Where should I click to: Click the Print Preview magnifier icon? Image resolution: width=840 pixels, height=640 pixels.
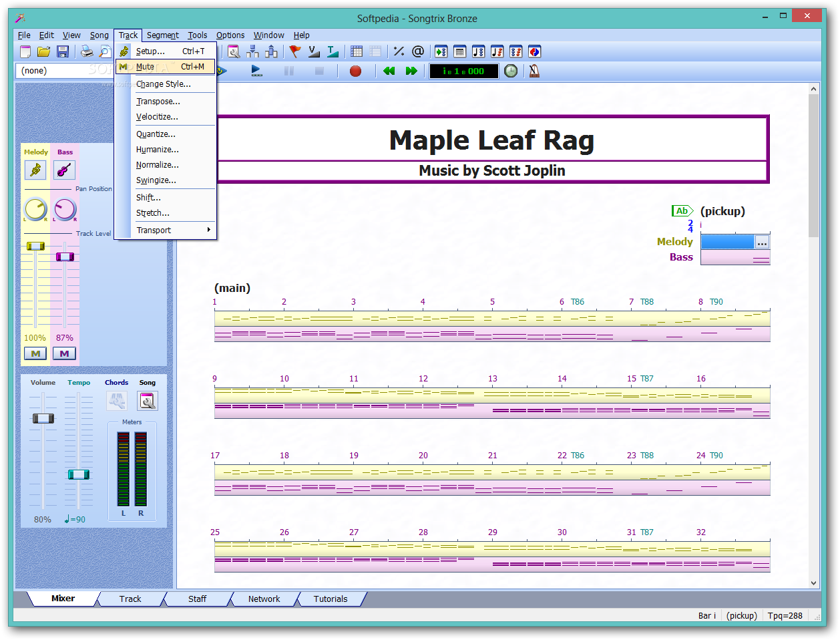105,51
